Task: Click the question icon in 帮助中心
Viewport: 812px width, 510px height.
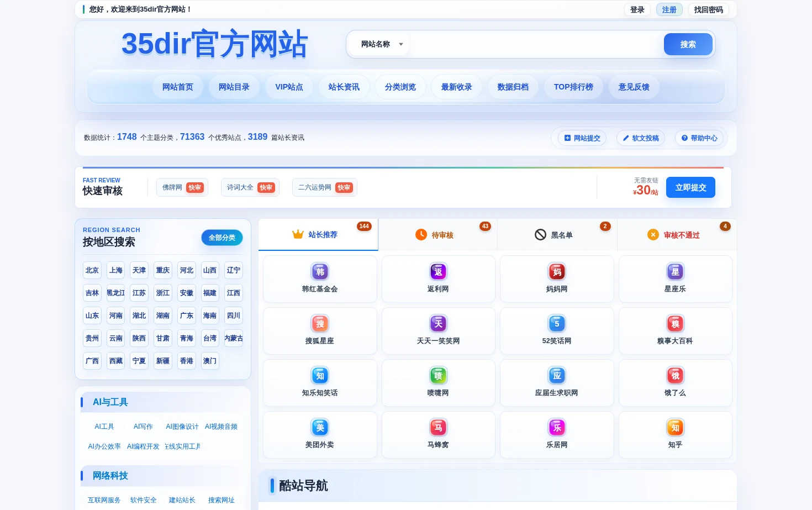Action: (x=684, y=138)
